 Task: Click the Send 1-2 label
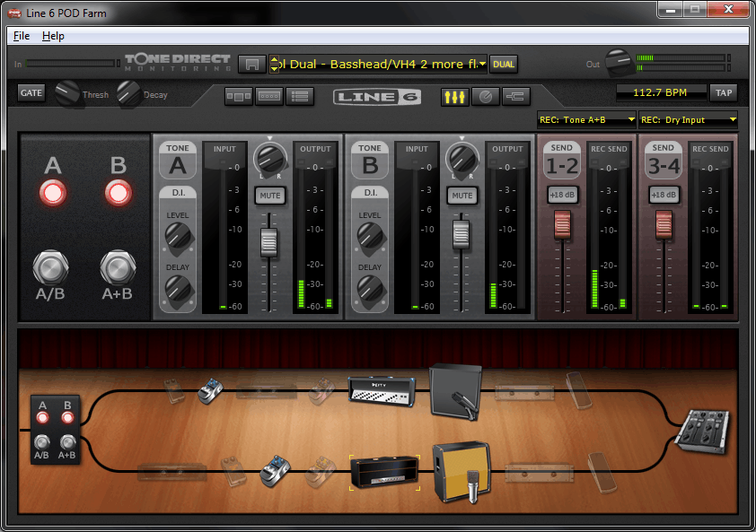pyautogui.click(x=562, y=160)
